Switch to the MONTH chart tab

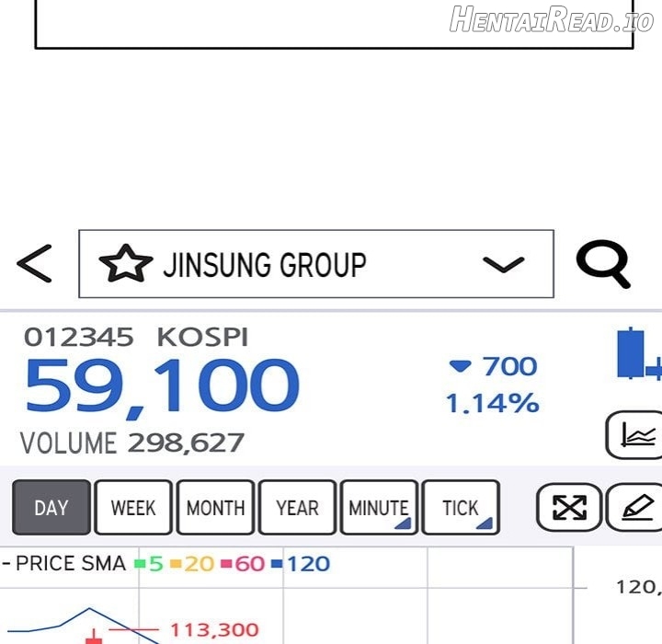click(x=215, y=508)
